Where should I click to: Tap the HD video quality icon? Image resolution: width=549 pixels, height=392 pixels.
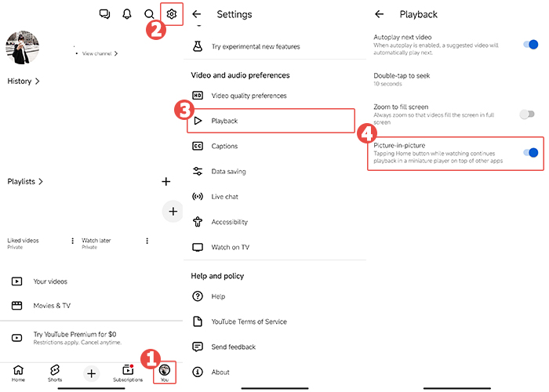point(198,95)
